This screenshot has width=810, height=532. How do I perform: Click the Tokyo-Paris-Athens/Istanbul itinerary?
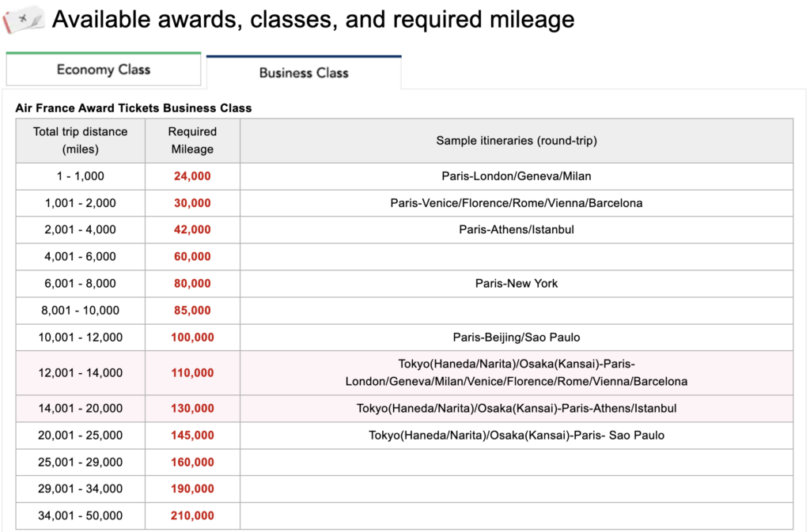[x=517, y=408]
